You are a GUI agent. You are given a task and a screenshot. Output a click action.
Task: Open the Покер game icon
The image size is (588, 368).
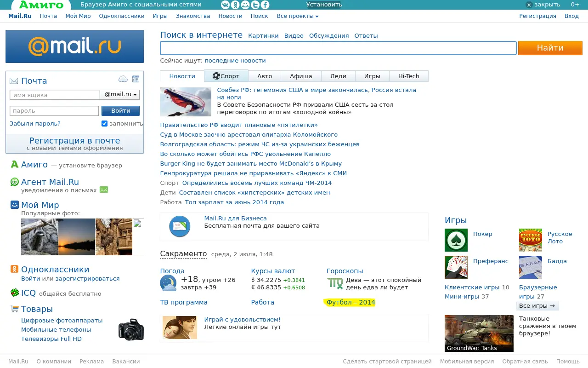[x=456, y=240]
